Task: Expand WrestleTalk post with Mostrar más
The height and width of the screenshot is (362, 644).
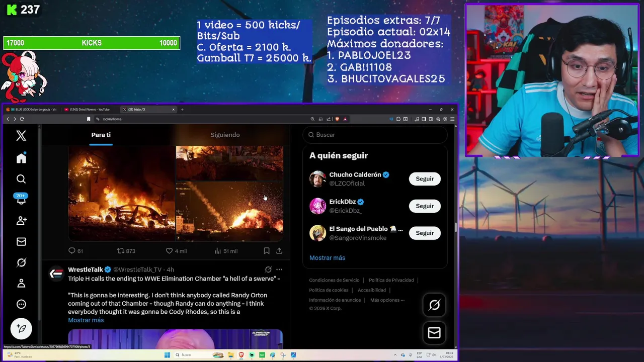Action: click(x=86, y=320)
